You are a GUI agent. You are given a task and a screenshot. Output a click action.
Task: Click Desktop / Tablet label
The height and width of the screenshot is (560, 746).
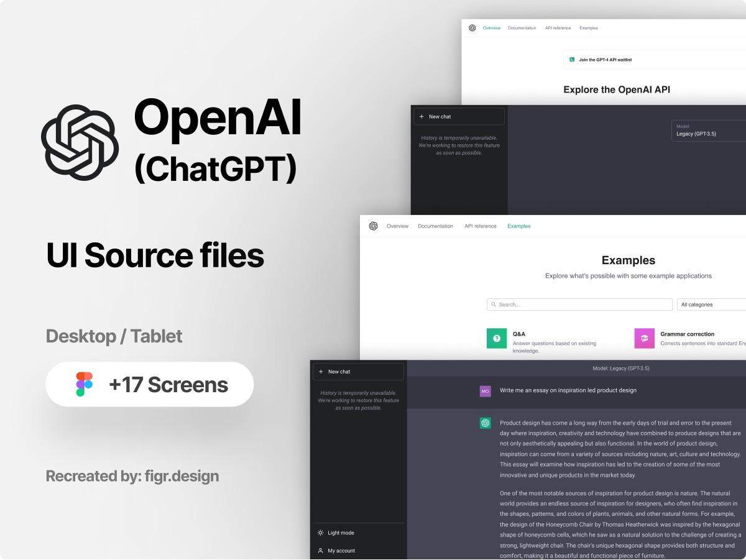coord(114,336)
